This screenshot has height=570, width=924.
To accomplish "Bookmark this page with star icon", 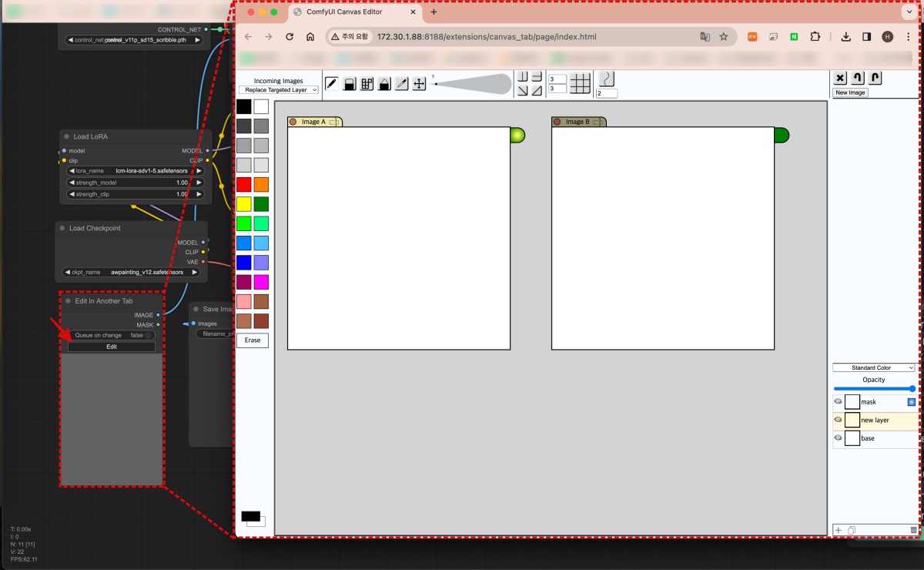I will (x=724, y=37).
